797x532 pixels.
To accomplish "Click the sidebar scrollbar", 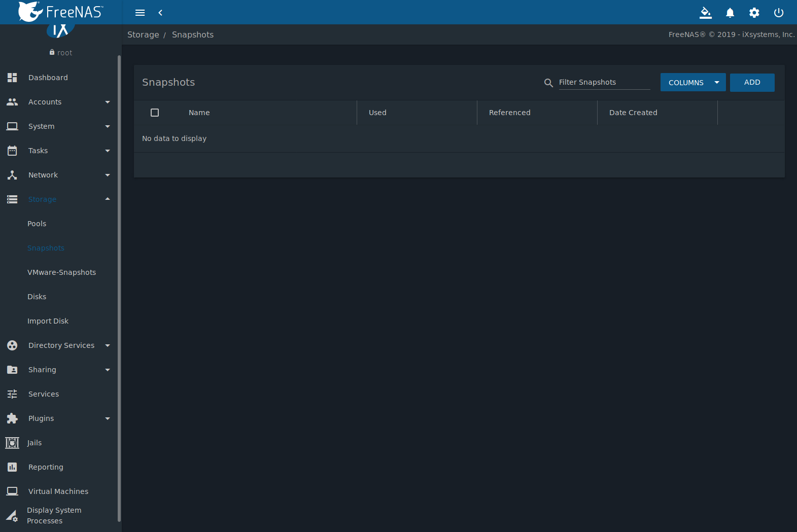I will point(119,288).
